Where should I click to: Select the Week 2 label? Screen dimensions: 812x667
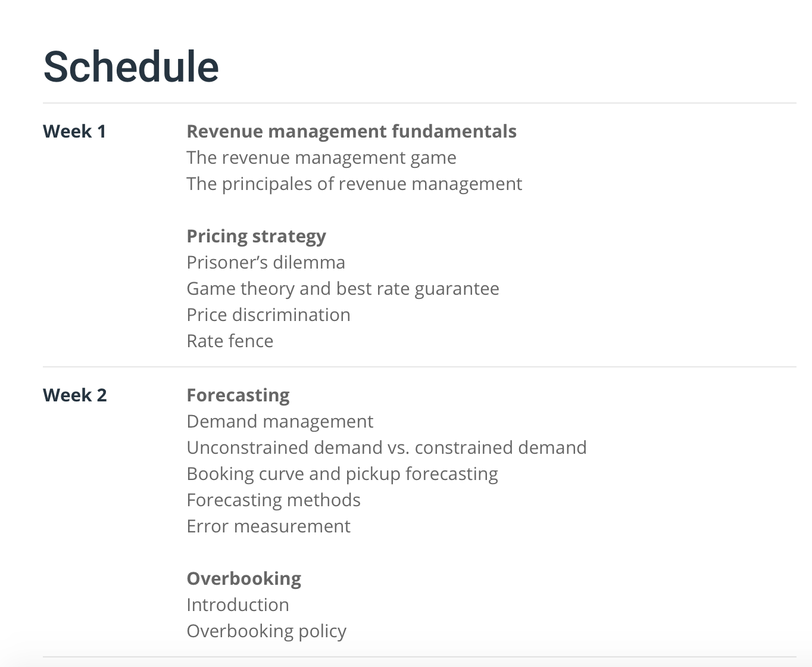point(75,395)
